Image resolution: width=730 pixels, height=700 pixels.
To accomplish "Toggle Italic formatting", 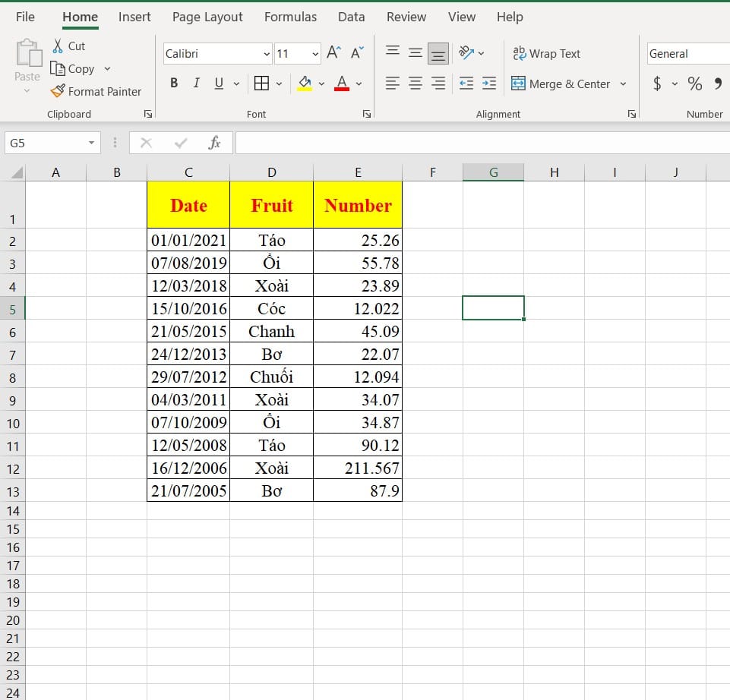I will [197, 84].
